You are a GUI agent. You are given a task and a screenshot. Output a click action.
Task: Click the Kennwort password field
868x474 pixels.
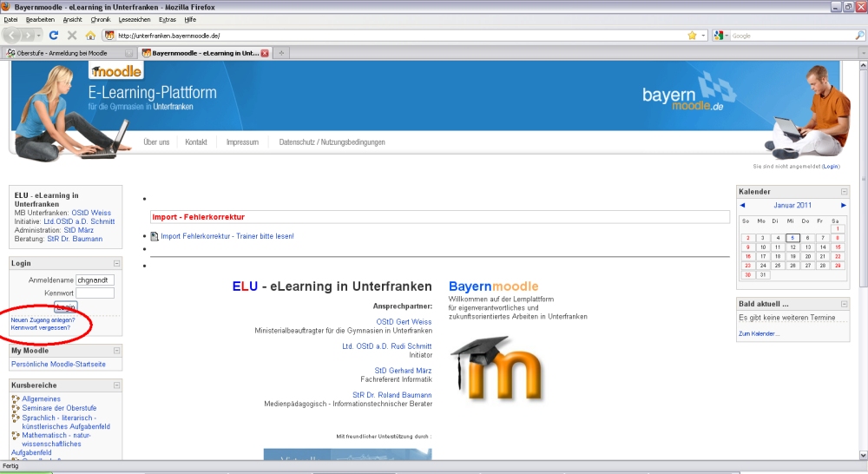pyautogui.click(x=95, y=293)
